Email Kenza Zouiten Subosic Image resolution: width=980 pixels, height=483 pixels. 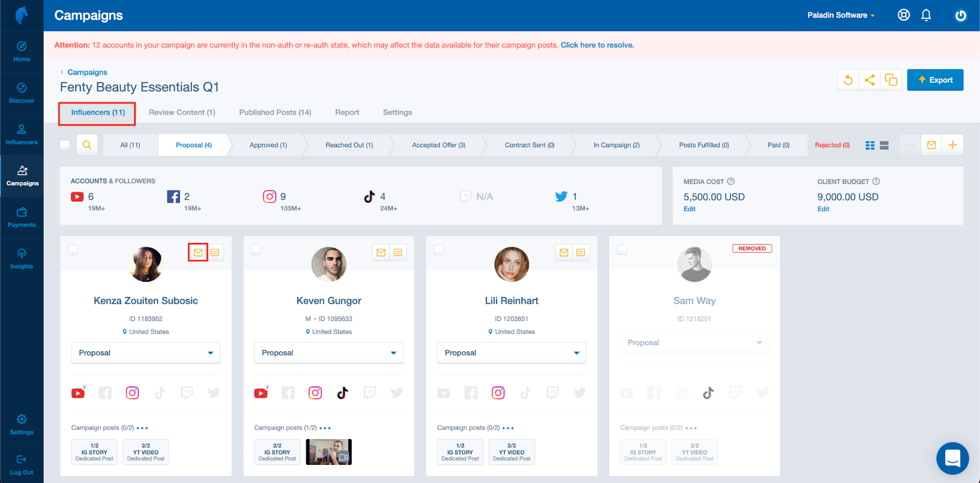[198, 252]
